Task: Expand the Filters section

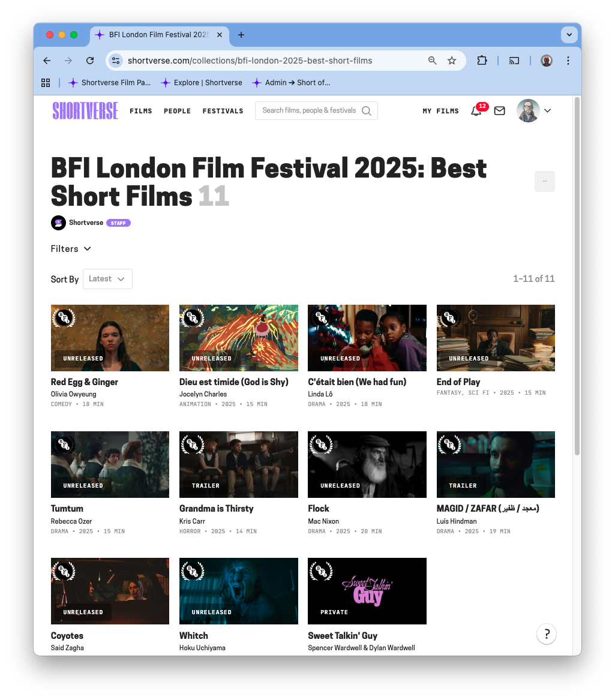Action: (70, 248)
